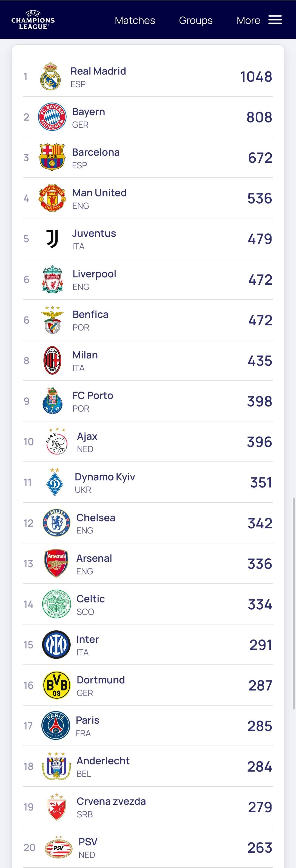Screen dimensions: 296x868
Task: Click the Chelsea club crest
Action: pyautogui.click(x=56, y=522)
